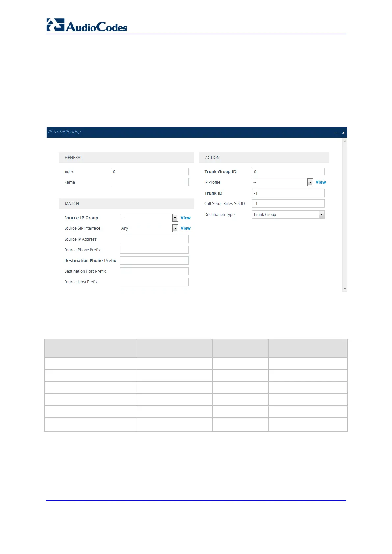The width and height of the screenshot is (392, 554).
Task: Open the IP Profile dropdown
Action: tap(282, 182)
